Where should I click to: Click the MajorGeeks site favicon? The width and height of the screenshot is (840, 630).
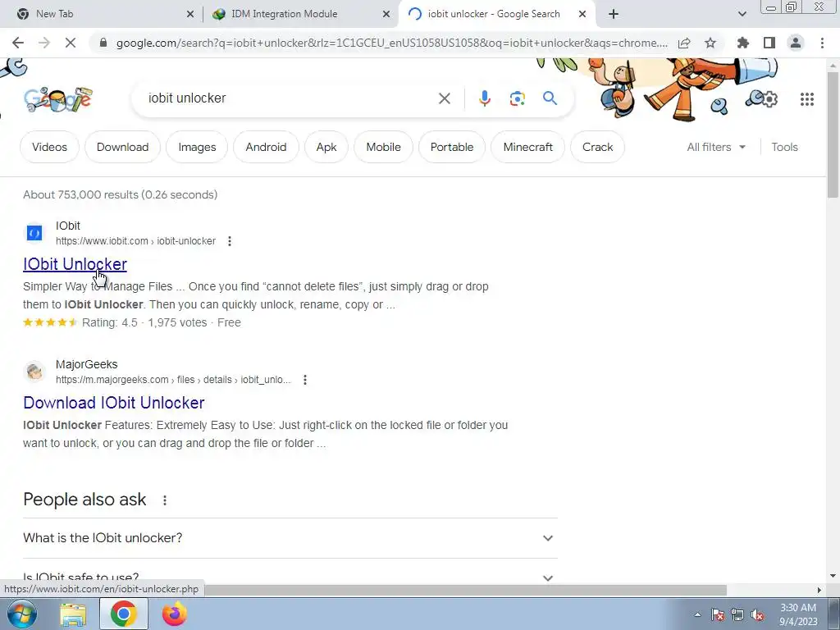pyautogui.click(x=34, y=372)
